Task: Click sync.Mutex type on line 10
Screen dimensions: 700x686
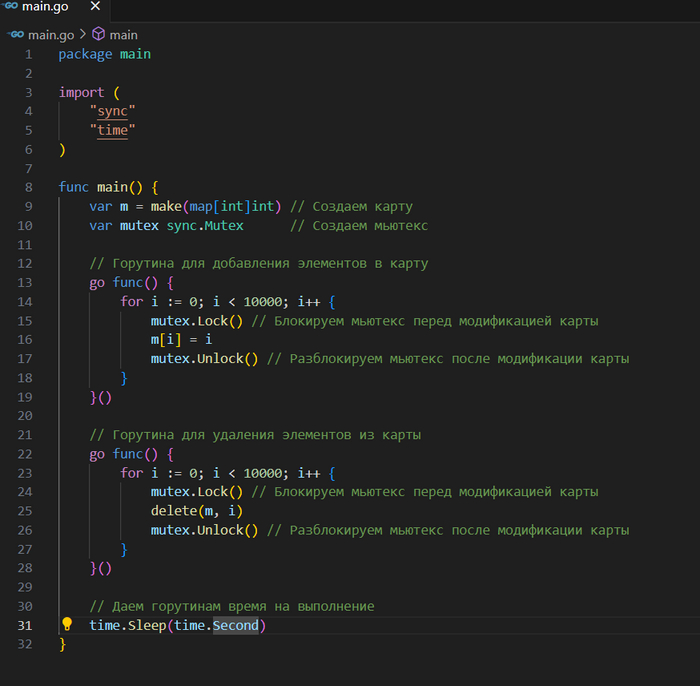Action: pos(204,225)
